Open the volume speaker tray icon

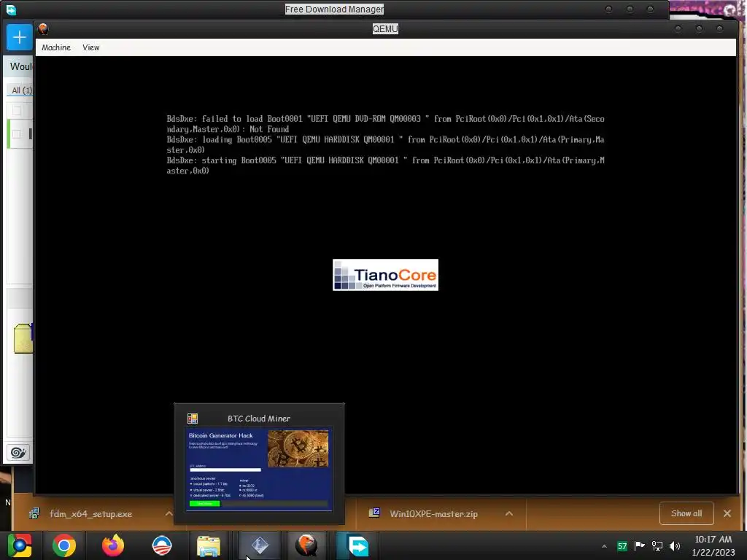[675, 545]
